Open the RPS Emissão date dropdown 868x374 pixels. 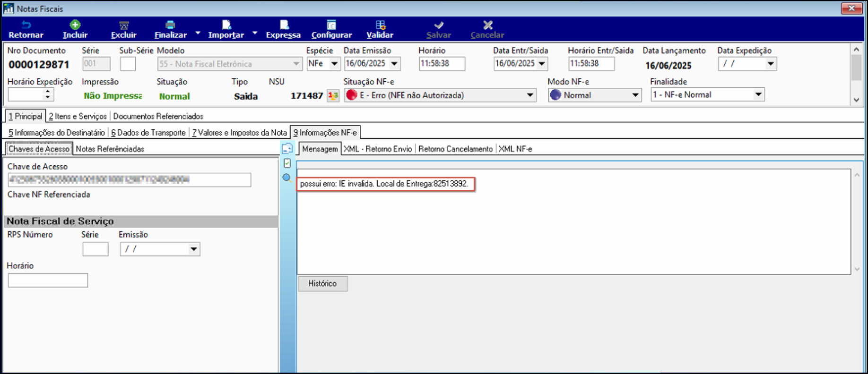pos(194,249)
